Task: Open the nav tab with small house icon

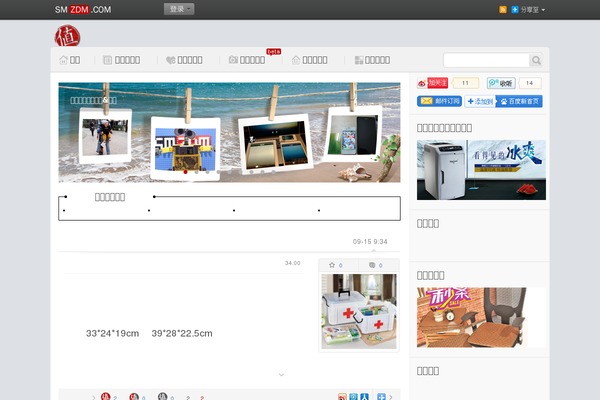Action: (x=309, y=60)
